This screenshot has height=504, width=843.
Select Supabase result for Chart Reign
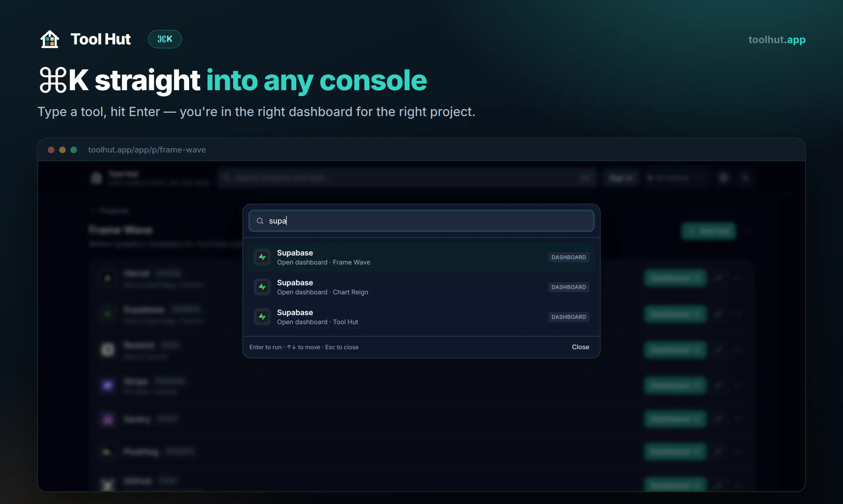pos(421,287)
